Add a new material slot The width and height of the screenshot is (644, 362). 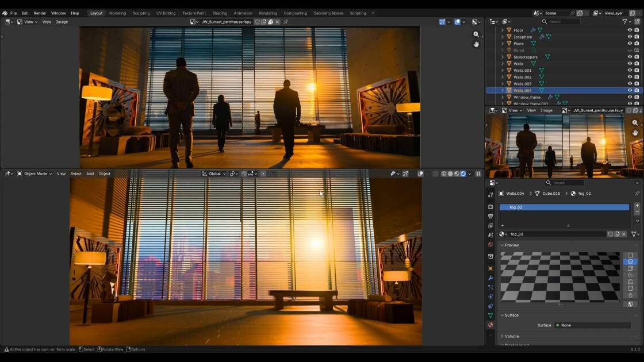coord(637,206)
